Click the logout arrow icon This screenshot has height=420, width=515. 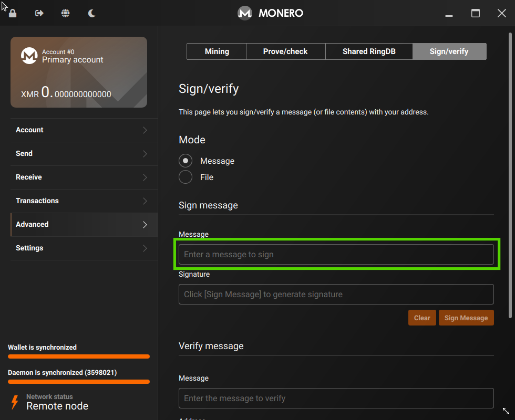click(38, 13)
